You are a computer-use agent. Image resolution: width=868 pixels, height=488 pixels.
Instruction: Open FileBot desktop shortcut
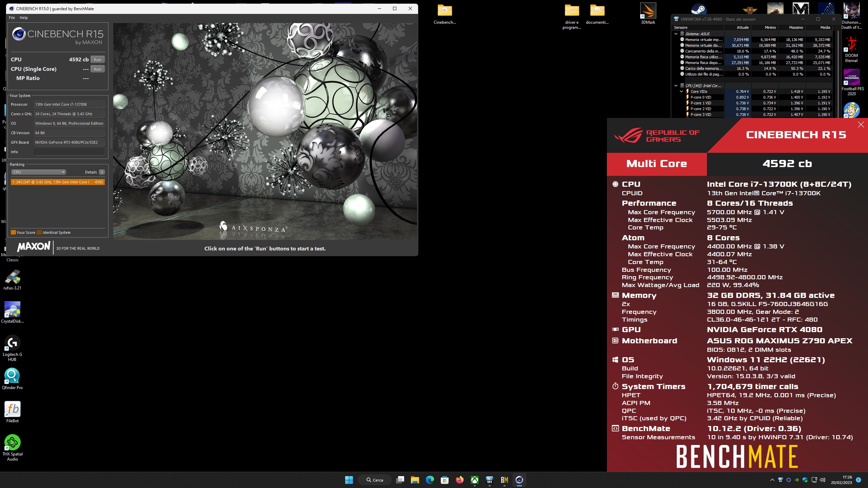12,412
